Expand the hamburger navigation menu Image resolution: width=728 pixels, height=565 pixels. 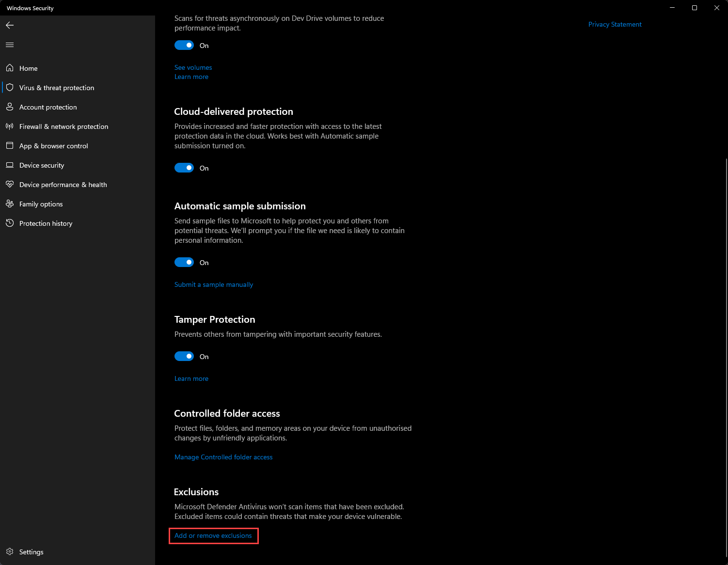(x=10, y=45)
